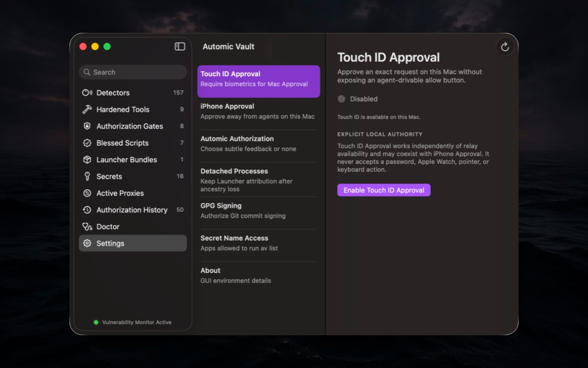
Task: Select the Touch ID Approval settings item
Action: click(258, 81)
